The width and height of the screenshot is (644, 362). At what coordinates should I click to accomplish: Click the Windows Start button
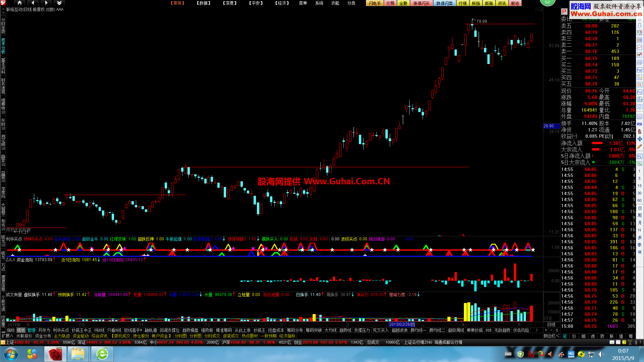[11, 354]
